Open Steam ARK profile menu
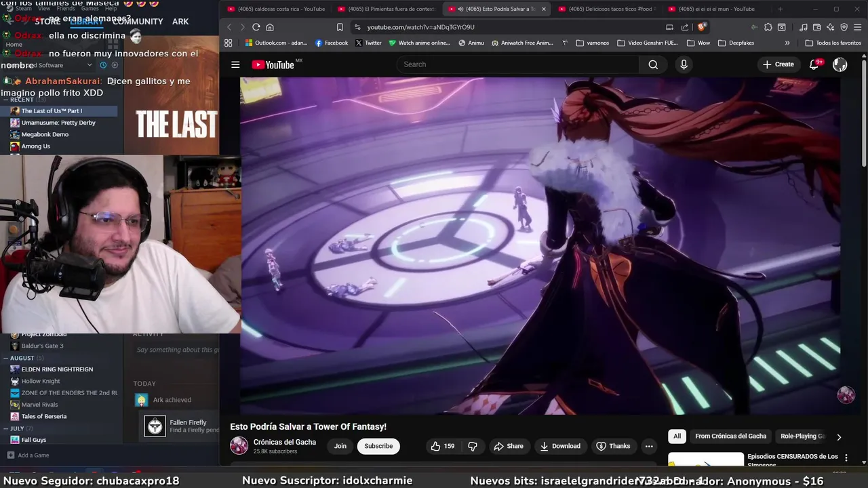868x488 pixels. [180, 22]
